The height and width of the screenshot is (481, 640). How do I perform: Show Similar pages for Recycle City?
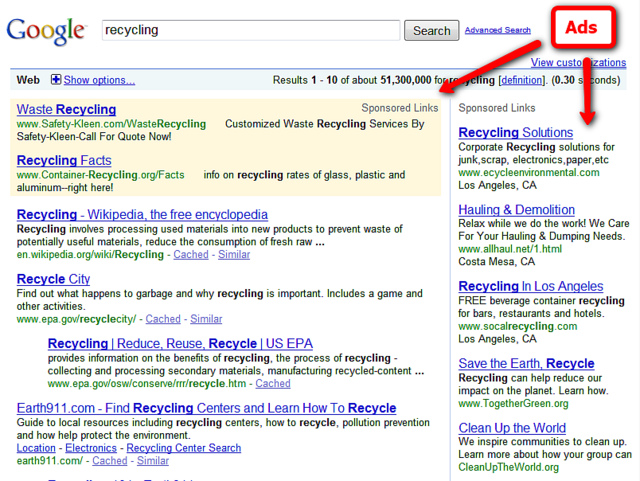pos(206,319)
